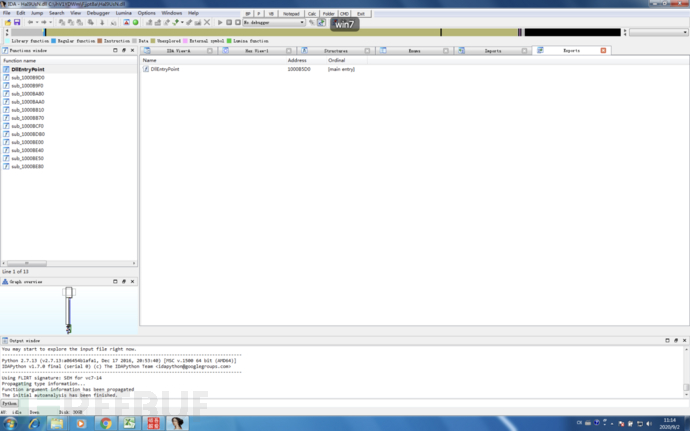Viewport: 690px width, 431px height.
Task: Click the Graph overview thumbnail
Action: tap(68, 310)
